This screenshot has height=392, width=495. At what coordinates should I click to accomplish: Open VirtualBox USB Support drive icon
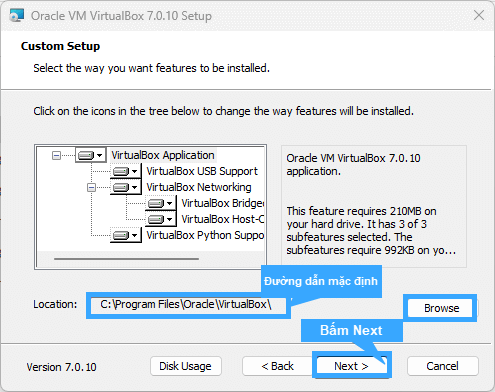(x=126, y=172)
